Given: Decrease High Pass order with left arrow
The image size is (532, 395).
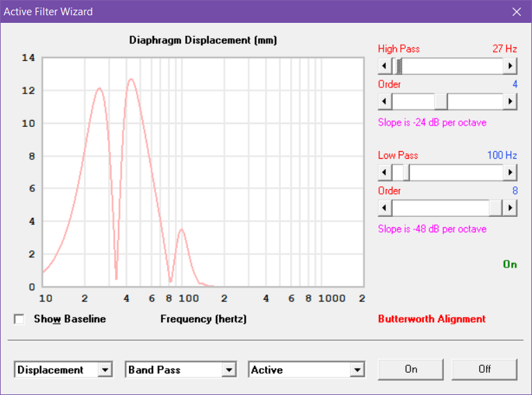Looking at the screenshot, I should click(x=385, y=101).
